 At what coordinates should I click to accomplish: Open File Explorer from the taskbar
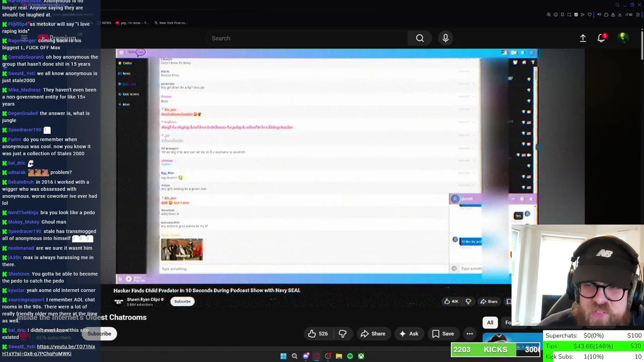point(339,356)
